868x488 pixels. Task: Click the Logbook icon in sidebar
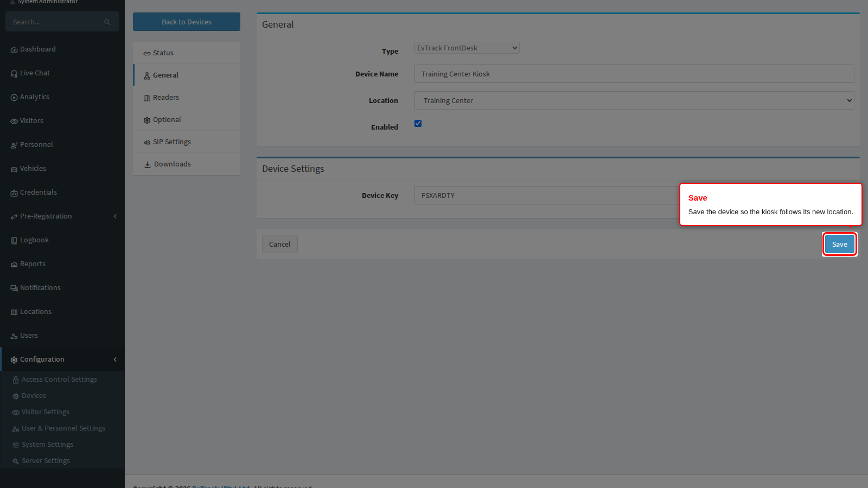pyautogui.click(x=14, y=240)
